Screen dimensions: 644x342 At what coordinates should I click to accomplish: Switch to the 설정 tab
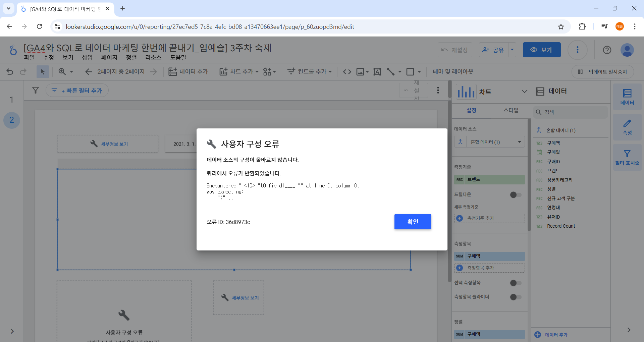pyautogui.click(x=471, y=110)
